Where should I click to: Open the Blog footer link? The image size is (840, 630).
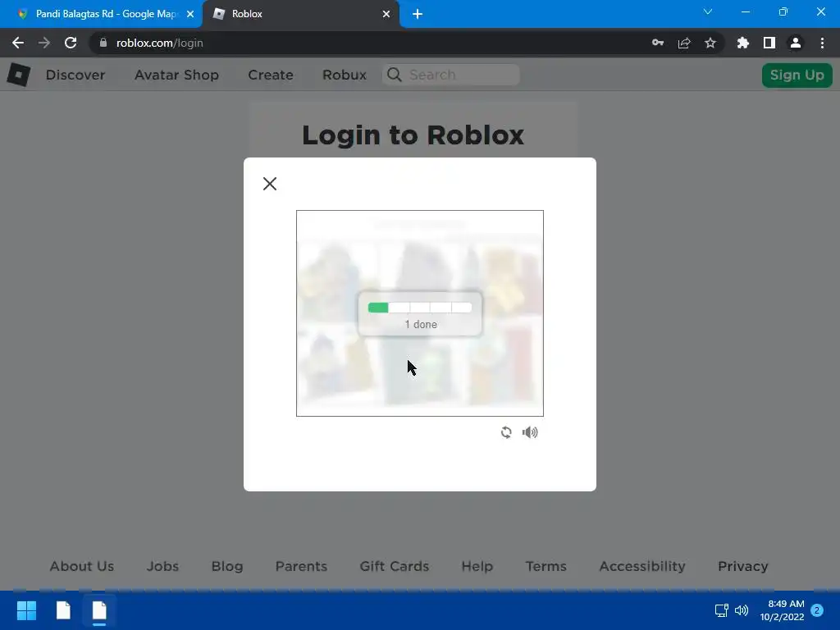click(227, 566)
